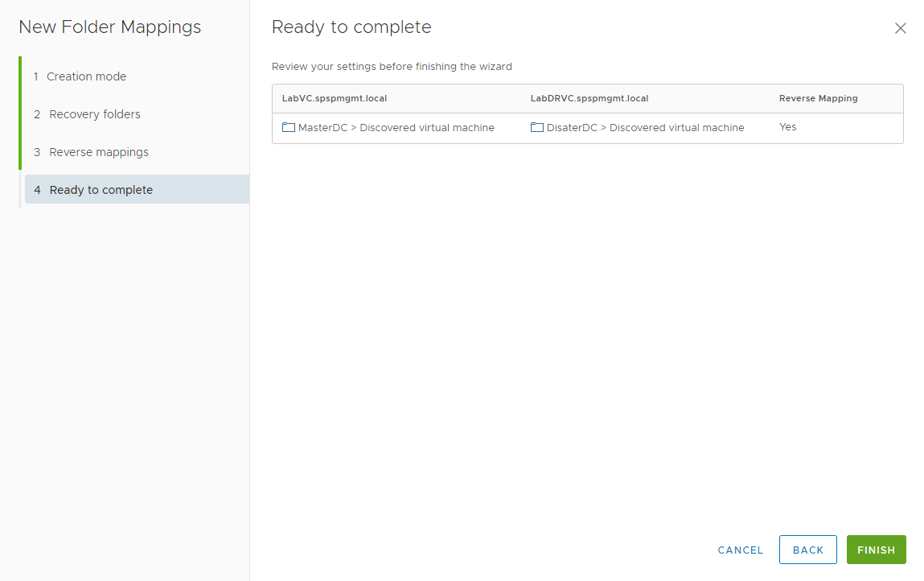Click the MasterDC folder icon
This screenshot has height=581, width=924.
click(289, 127)
